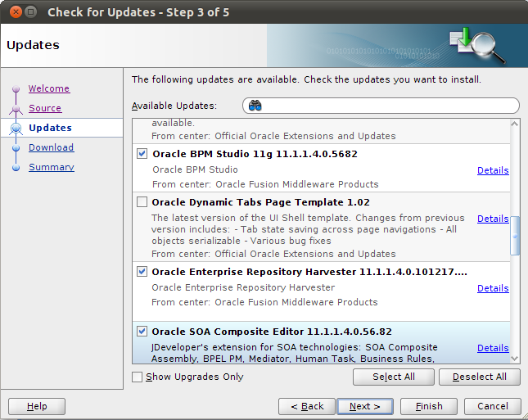Click the scroll up arrow of updates list
Image resolution: width=528 pixels, height=420 pixels.
[515, 124]
